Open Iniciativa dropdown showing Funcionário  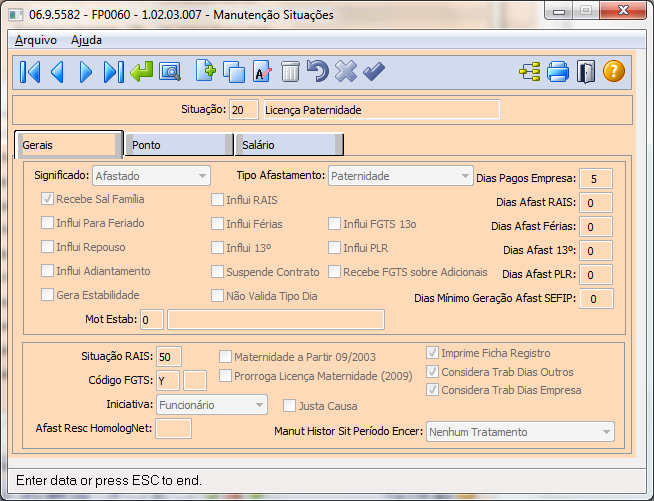pyautogui.click(x=212, y=405)
